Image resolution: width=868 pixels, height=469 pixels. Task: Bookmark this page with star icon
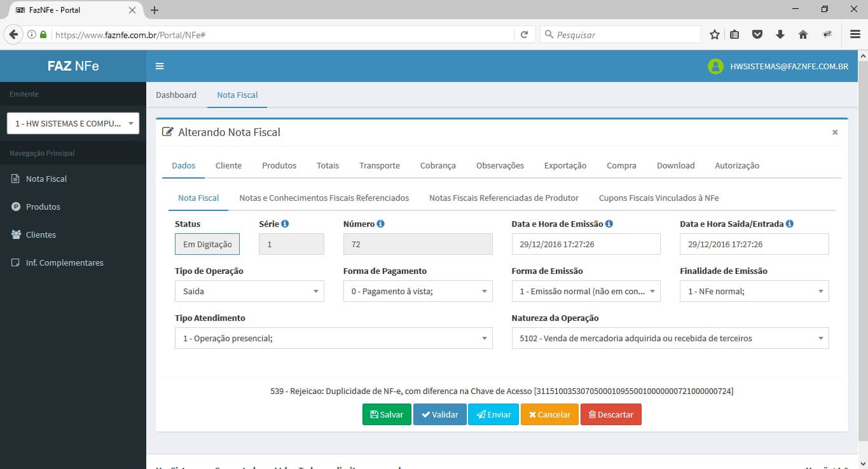click(x=714, y=35)
